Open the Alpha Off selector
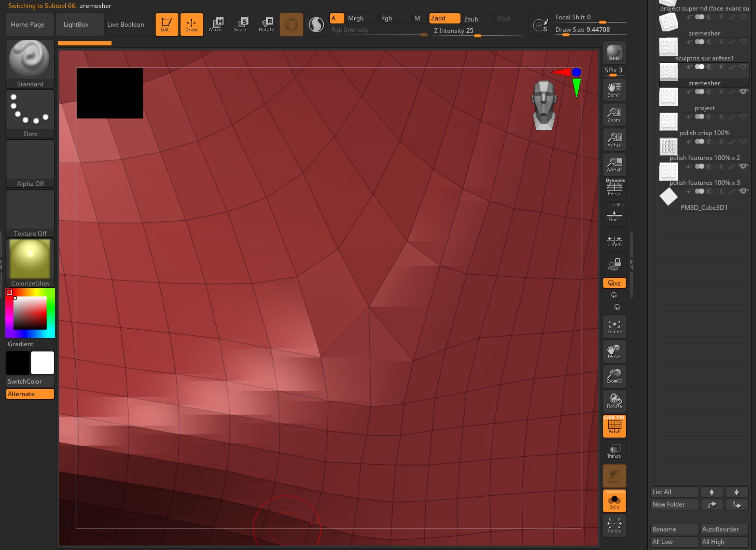 pos(30,160)
